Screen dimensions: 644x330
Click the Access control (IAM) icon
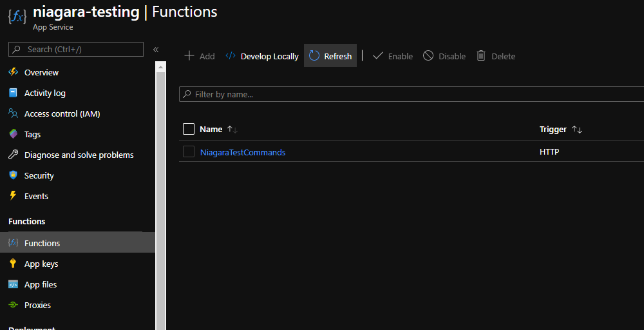click(13, 113)
